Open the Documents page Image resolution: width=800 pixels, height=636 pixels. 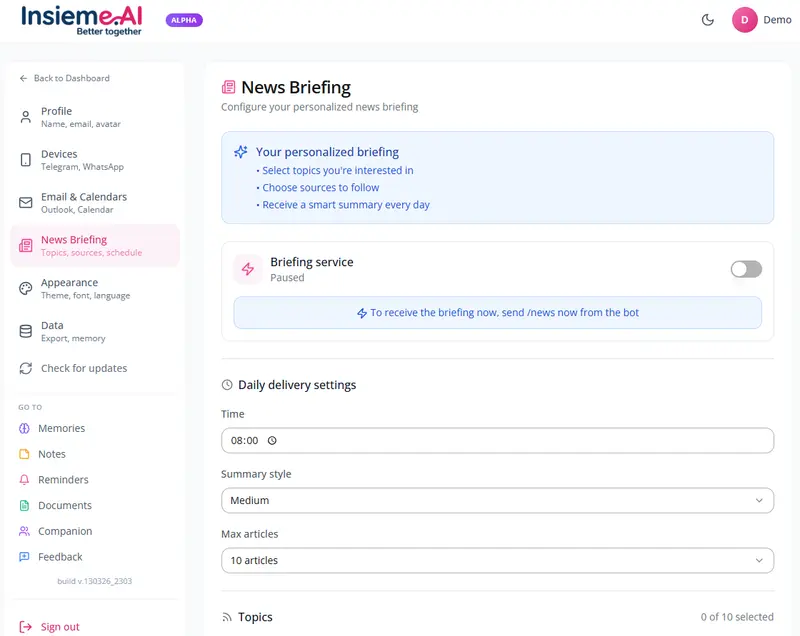(64, 506)
